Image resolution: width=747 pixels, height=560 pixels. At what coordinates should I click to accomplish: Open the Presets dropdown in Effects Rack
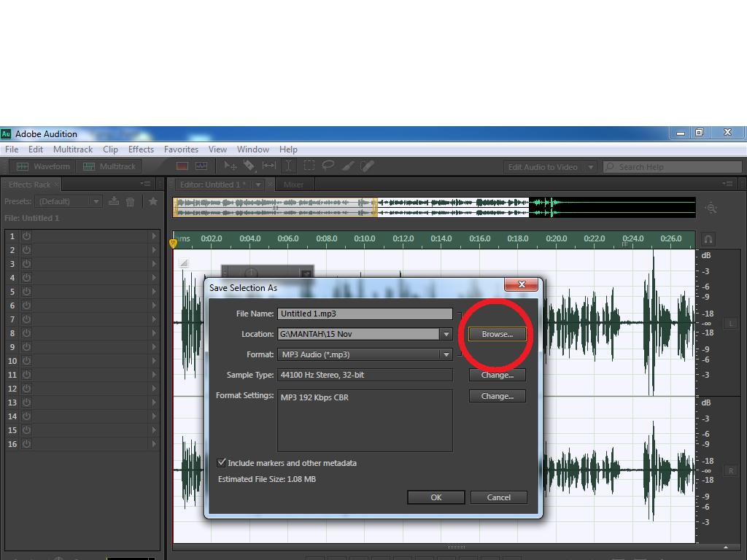click(x=96, y=201)
